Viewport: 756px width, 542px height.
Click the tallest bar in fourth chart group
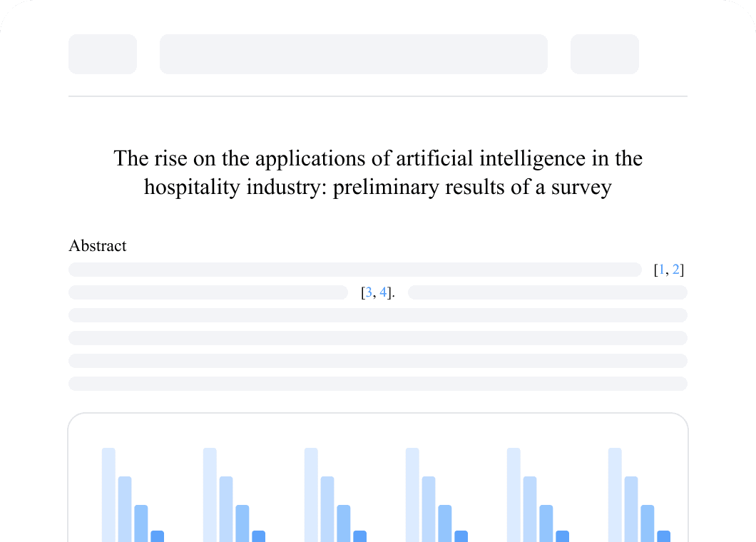point(412,495)
